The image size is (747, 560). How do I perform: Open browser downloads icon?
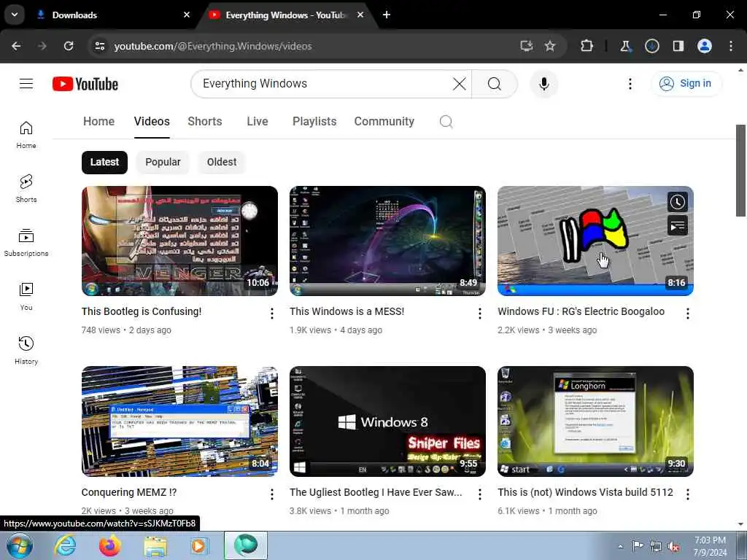(x=651, y=46)
